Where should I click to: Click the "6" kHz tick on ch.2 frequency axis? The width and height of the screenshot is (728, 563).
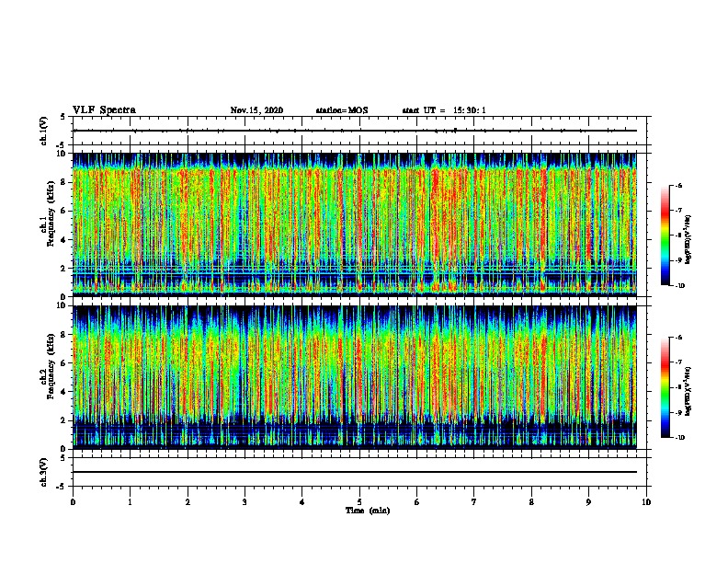click(63, 362)
